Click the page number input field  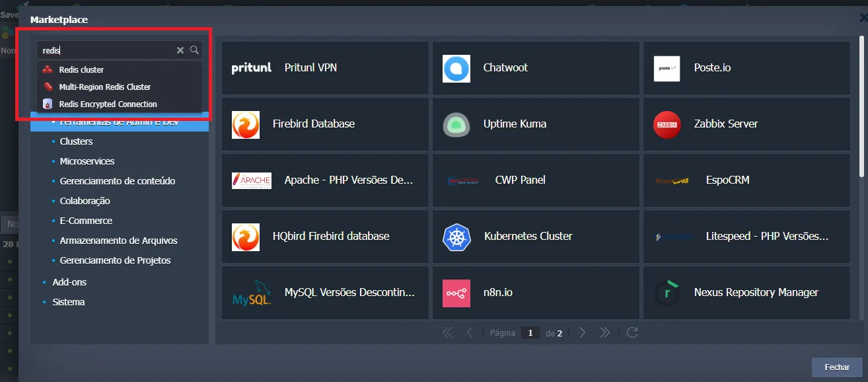tap(530, 333)
